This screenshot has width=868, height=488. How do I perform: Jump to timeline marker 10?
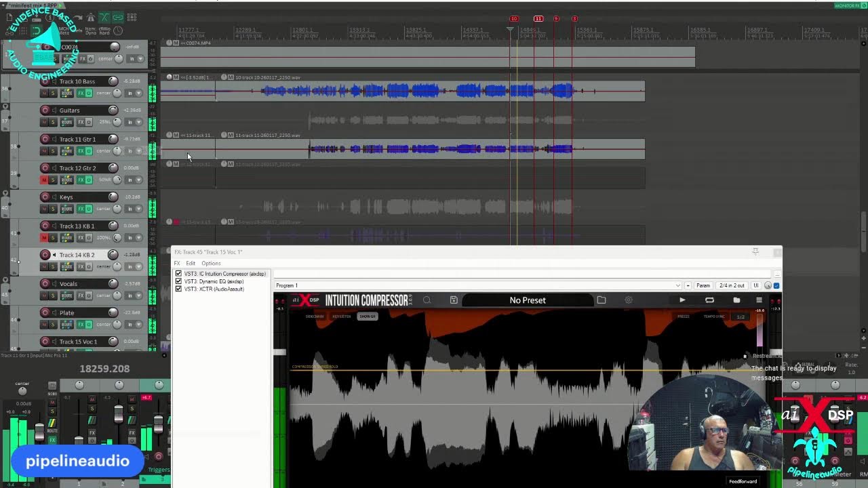513,18
